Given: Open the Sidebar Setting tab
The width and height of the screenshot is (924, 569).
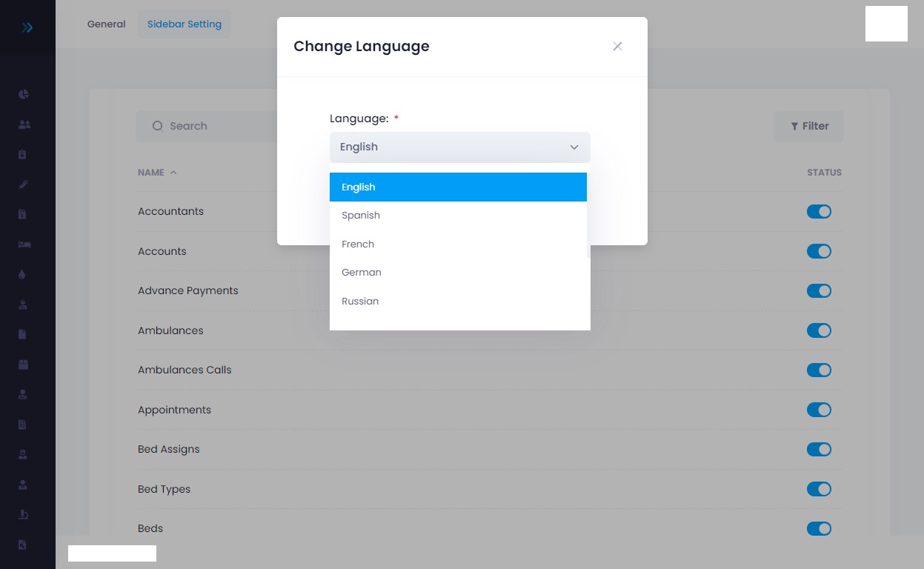Looking at the screenshot, I should 185,24.
